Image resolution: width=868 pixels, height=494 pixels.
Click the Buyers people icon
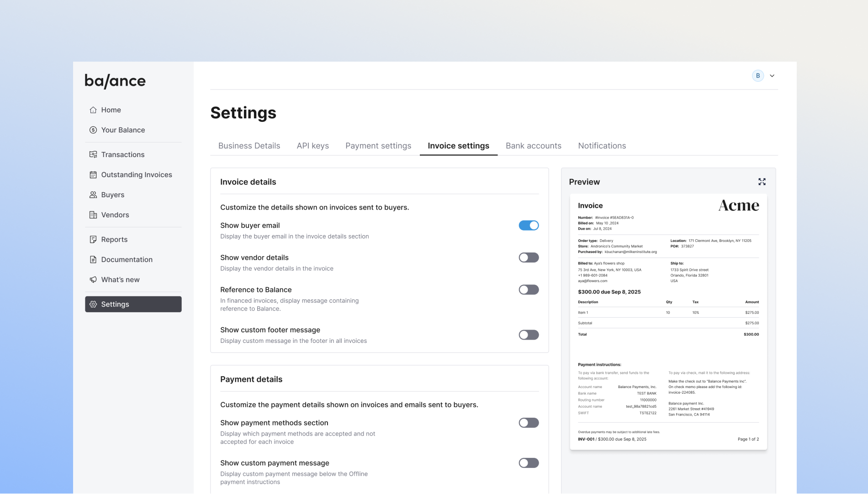pos(93,195)
